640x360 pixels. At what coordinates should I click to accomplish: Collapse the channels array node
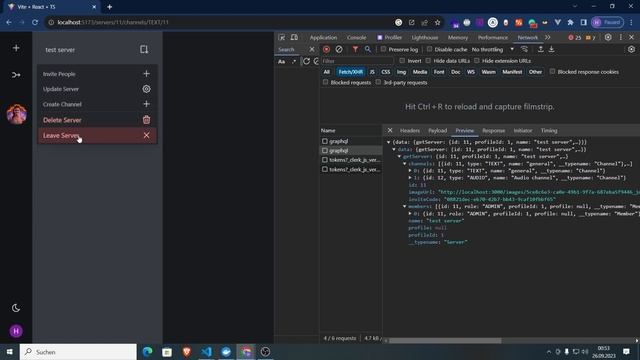pos(405,164)
